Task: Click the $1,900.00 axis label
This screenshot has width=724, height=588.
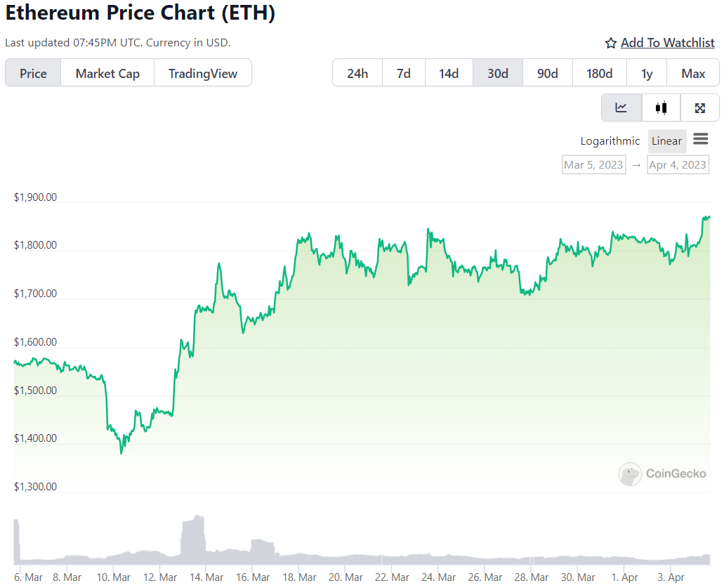Action: tap(36, 197)
